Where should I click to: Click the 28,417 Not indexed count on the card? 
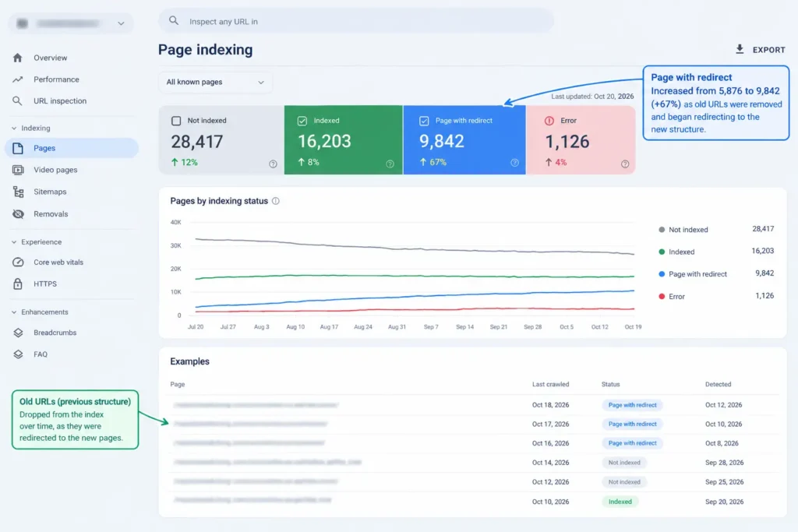[197, 142]
